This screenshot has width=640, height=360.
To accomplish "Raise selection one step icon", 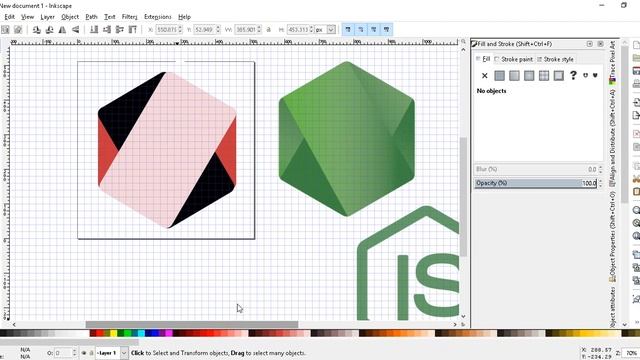I will (x=120, y=29).
